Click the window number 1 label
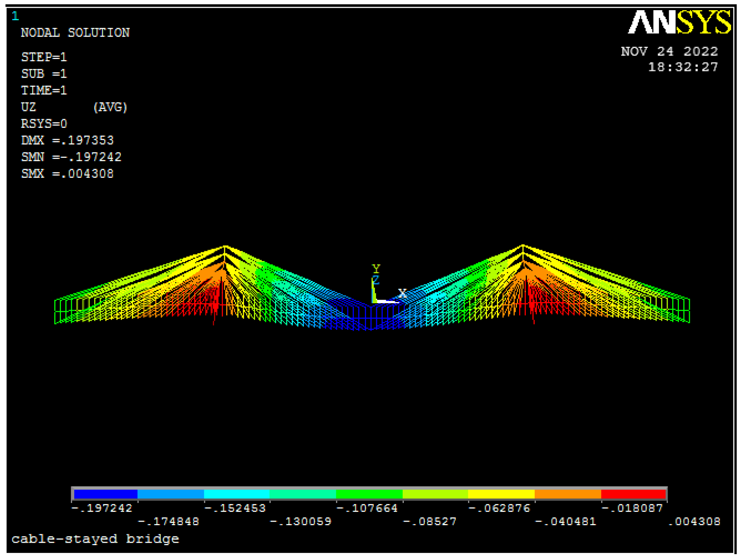This screenshot has height=560, width=741. pyautogui.click(x=15, y=16)
